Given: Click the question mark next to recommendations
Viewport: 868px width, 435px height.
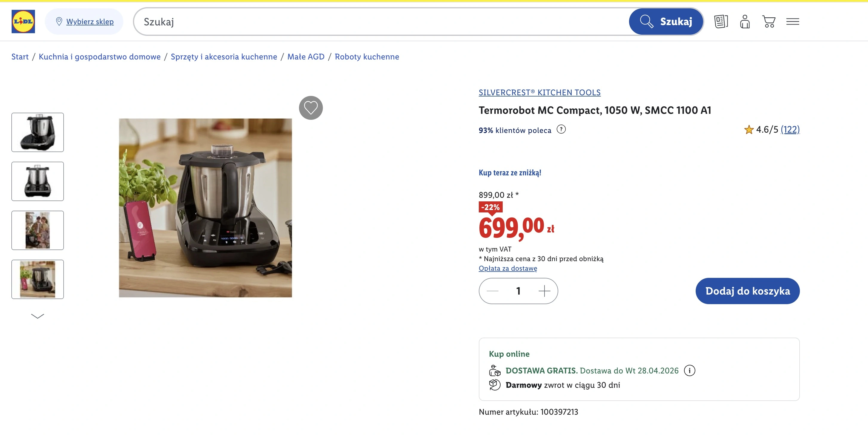Looking at the screenshot, I should pos(561,129).
